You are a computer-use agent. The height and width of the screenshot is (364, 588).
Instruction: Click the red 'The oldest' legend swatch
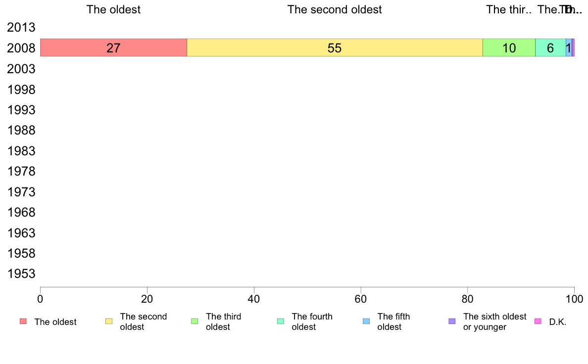coord(23,321)
